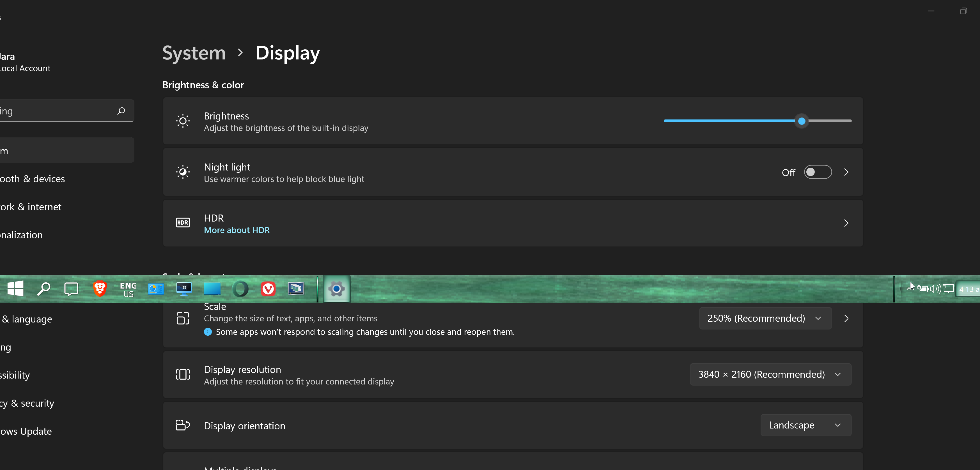This screenshot has height=470, width=980.
Task: Click the Control Panel taskbar icon
Action: click(x=156, y=289)
